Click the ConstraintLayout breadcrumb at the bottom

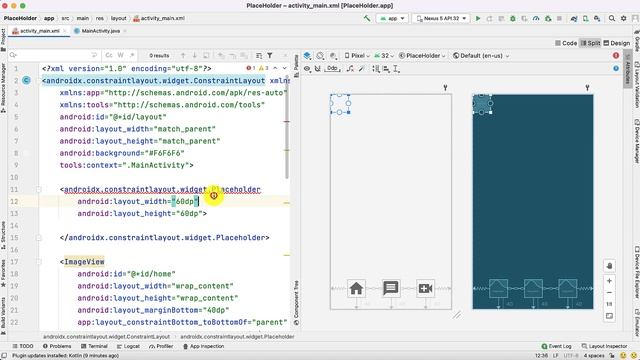pyautogui.click(x=106, y=337)
